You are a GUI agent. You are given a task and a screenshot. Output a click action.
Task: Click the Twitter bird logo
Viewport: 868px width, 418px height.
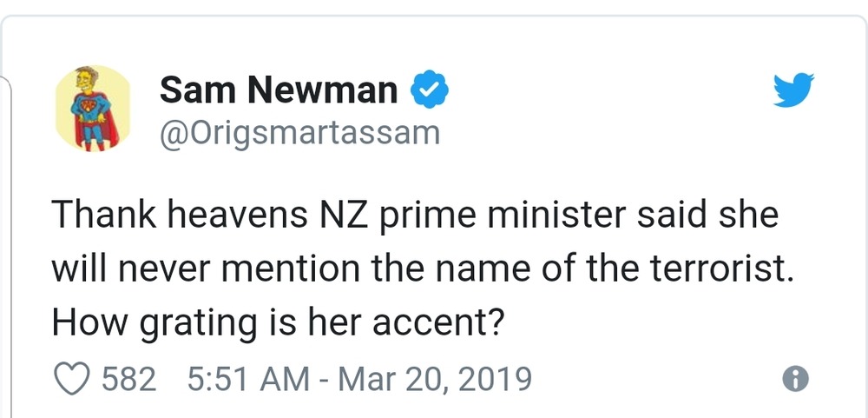click(x=792, y=89)
